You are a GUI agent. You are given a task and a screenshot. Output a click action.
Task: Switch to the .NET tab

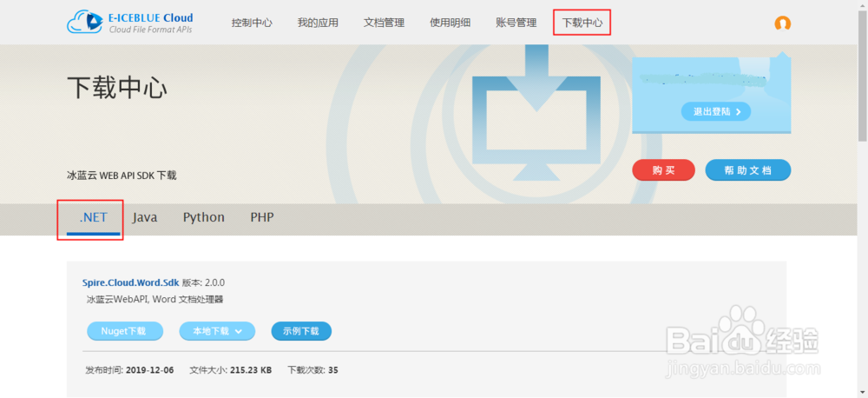pyautogui.click(x=94, y=217)
